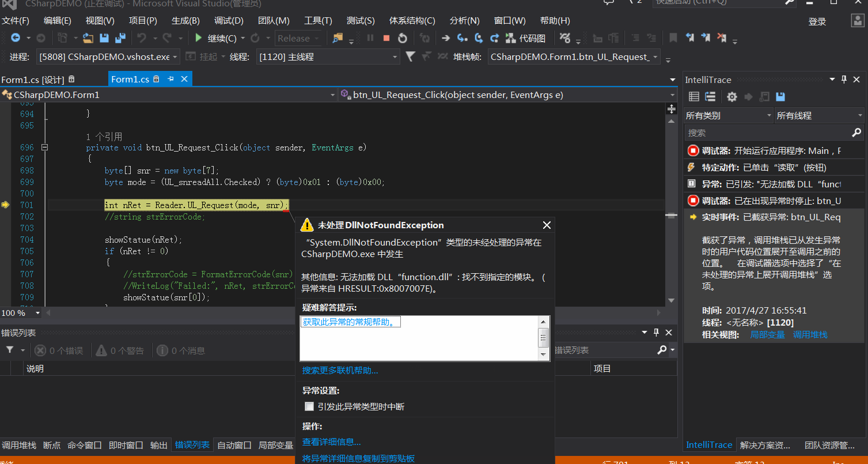Click the Next Bookmark icon

point(706,38)
